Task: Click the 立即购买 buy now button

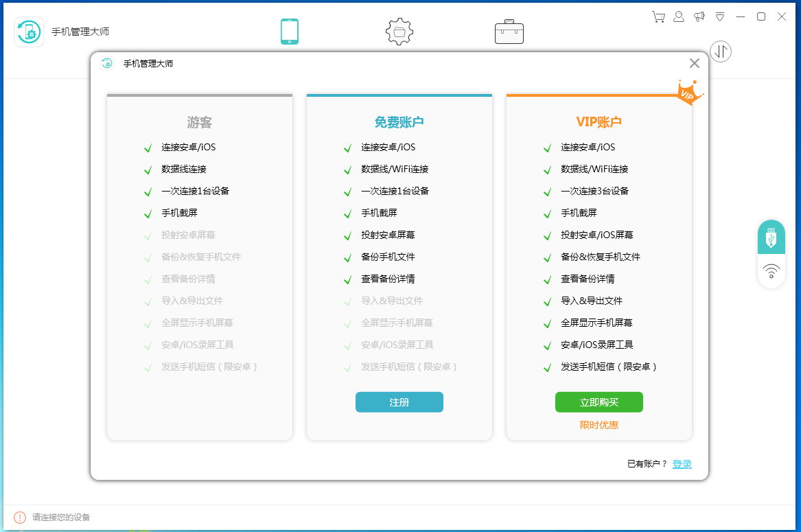Action: coord(599,402)
